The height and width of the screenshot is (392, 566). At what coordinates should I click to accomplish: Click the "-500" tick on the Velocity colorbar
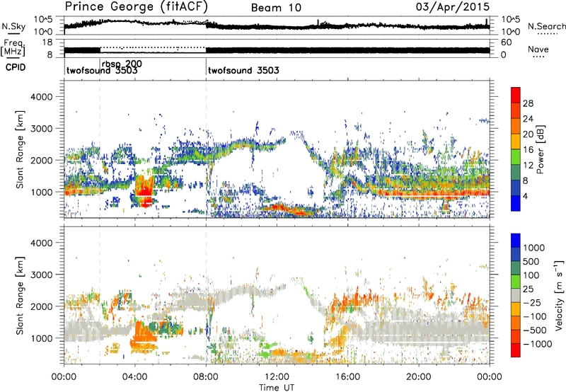pos(535,330)
